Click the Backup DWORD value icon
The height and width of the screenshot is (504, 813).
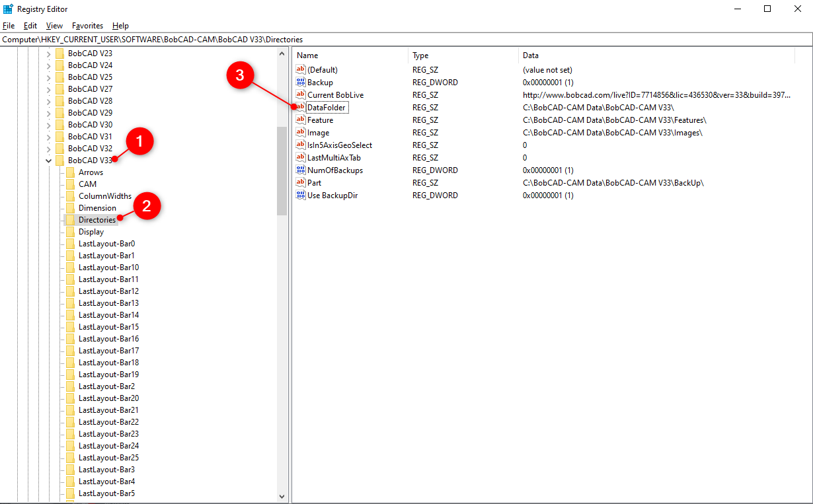[301, 82]
